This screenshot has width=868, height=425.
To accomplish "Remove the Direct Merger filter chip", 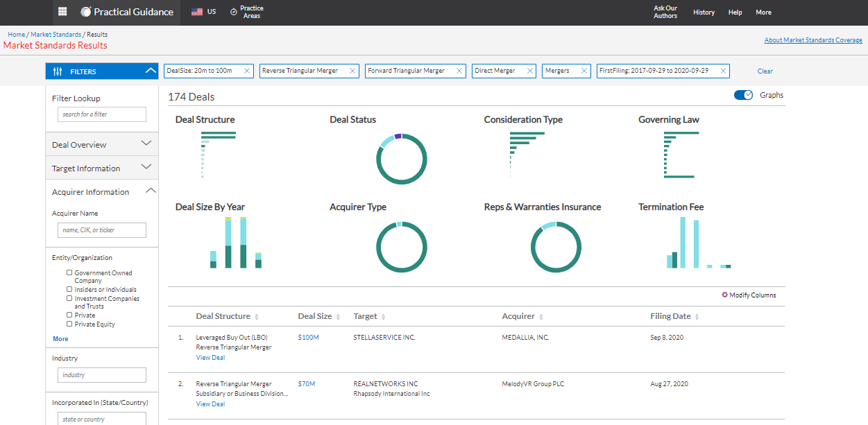I will pos(530,71).
